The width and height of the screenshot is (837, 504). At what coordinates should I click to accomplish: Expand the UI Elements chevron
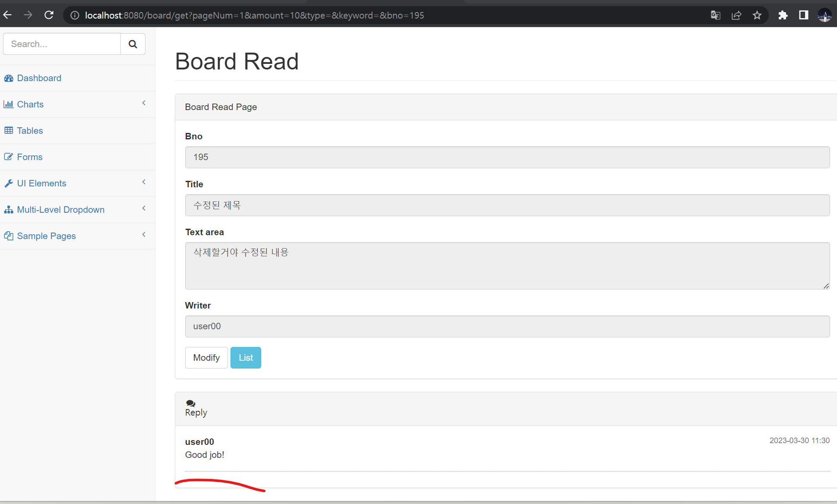(144, 182)
